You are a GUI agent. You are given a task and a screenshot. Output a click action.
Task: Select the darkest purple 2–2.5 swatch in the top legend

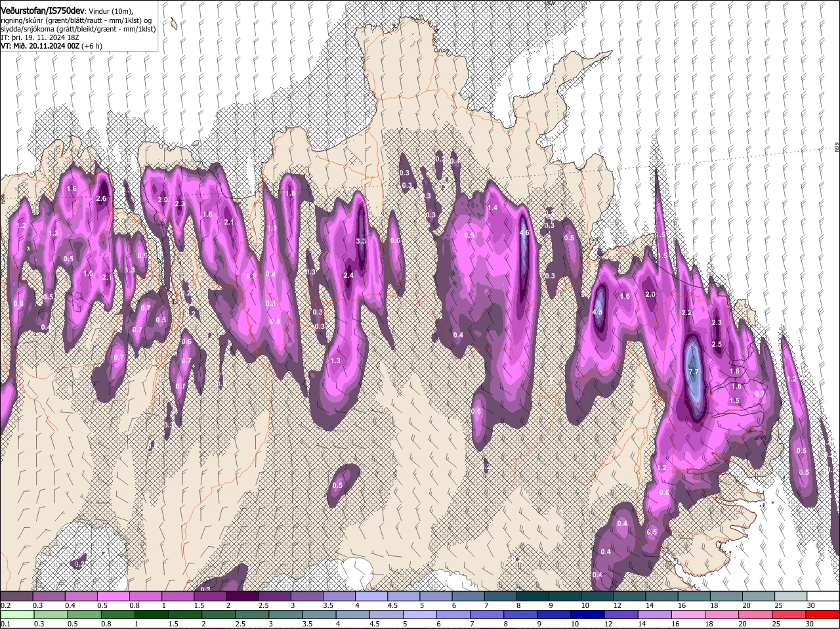click(243, 596)
